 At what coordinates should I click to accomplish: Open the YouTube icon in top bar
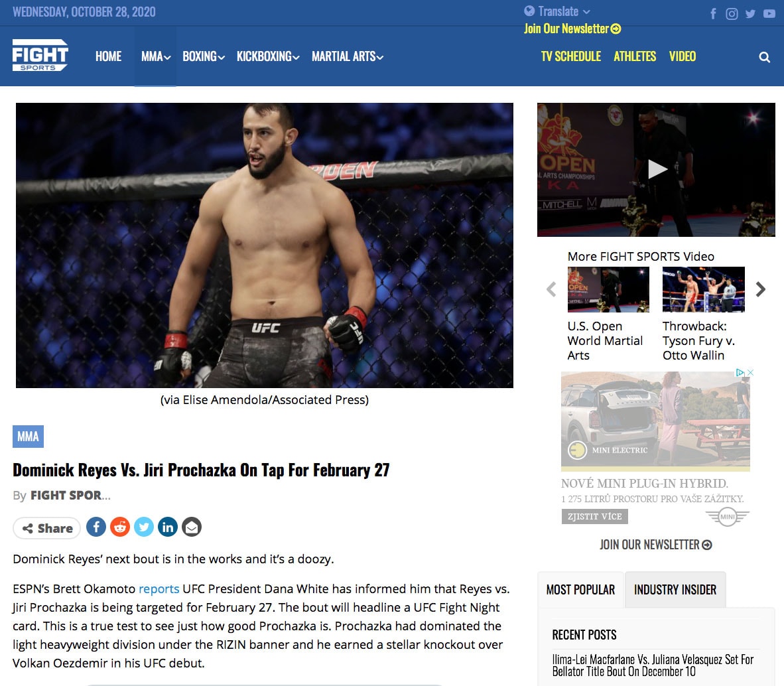[x=769, y=14]
